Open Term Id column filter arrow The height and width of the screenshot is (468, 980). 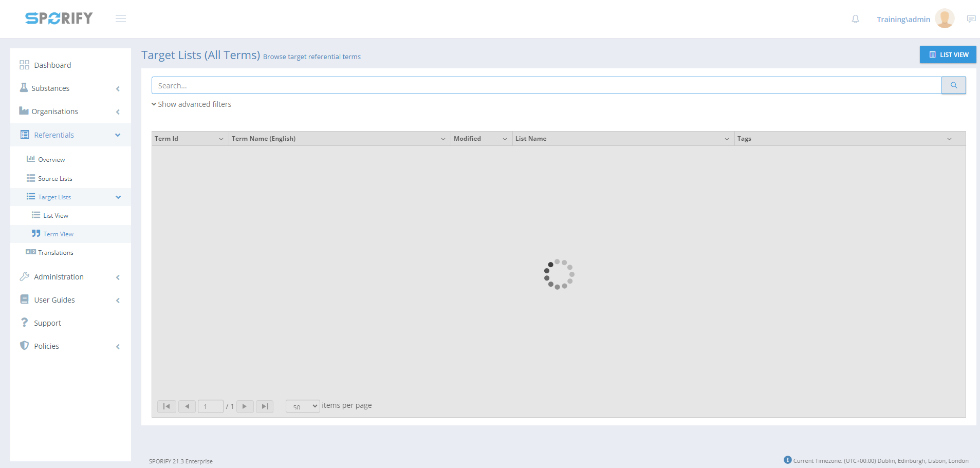coord(221,139)
